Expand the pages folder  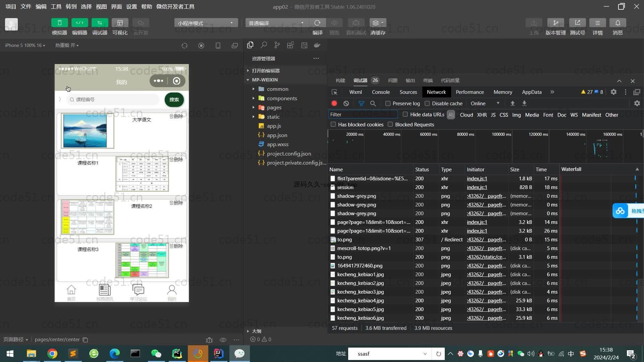click(x=274, y=108)
